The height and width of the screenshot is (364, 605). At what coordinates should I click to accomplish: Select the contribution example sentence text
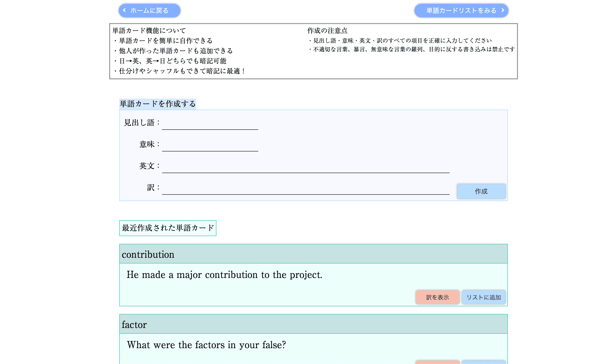(x=225, y=275)
